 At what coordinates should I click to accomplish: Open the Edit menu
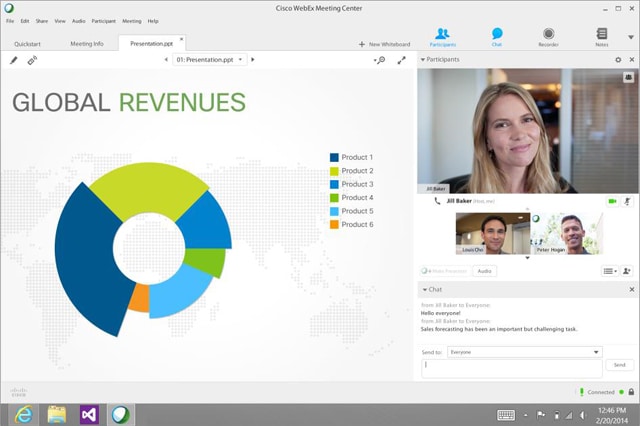(x=25, y=21)
